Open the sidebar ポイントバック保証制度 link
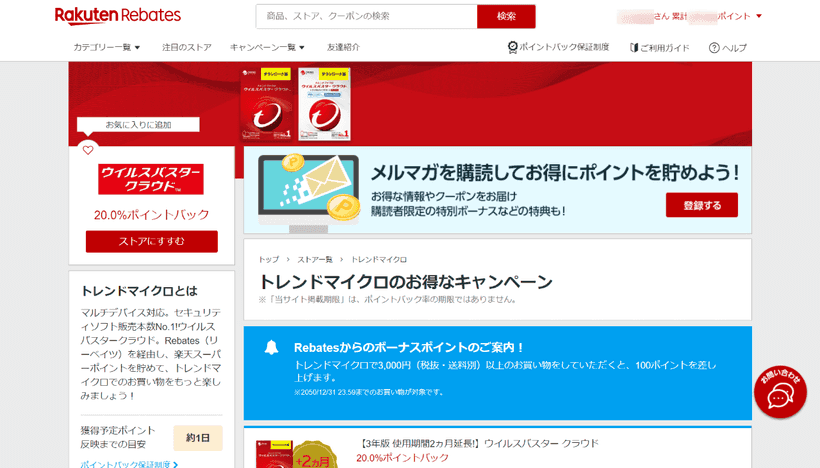The width and height of the screenshot is (820, 468). pos(129,464)
